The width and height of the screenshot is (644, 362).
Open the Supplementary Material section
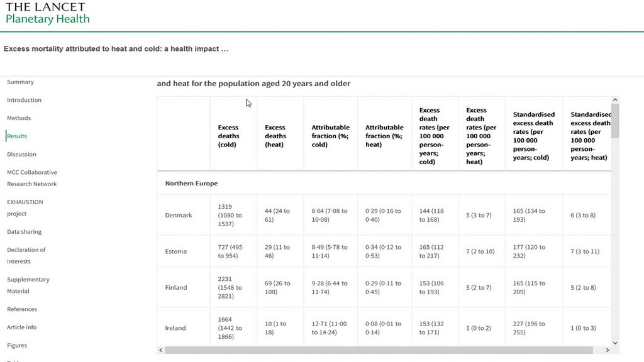[x=28, y=285]
